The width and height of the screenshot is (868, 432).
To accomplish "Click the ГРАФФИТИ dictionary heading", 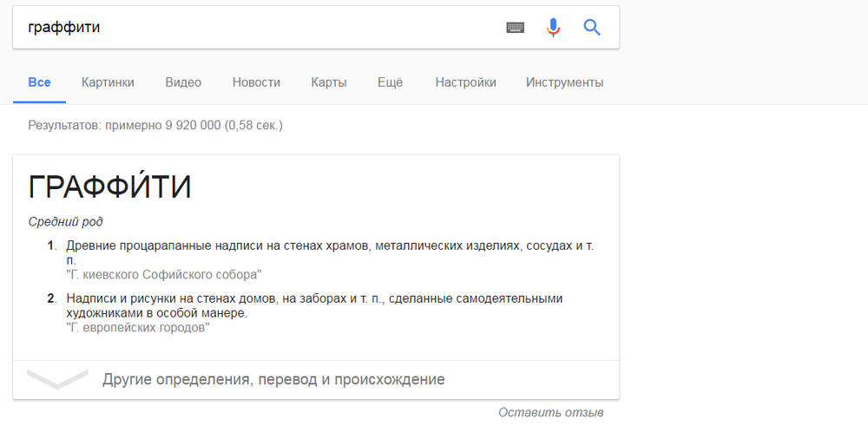I will click(x=110, y=188).
